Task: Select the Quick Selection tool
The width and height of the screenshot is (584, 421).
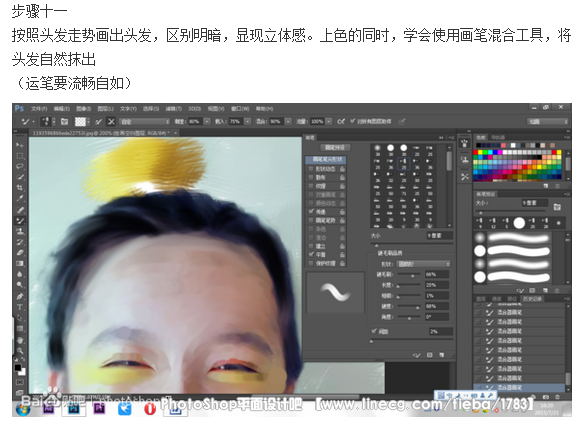Action: coord(20,177)
